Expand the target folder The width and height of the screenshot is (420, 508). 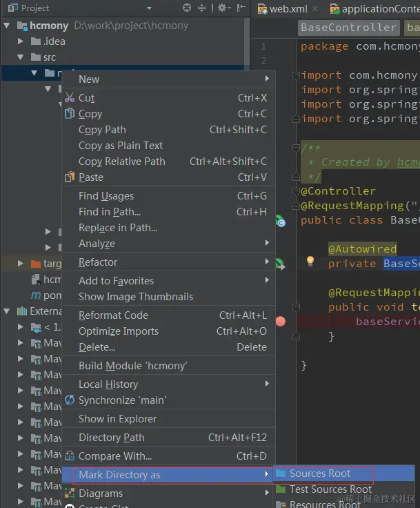[21, 264]
